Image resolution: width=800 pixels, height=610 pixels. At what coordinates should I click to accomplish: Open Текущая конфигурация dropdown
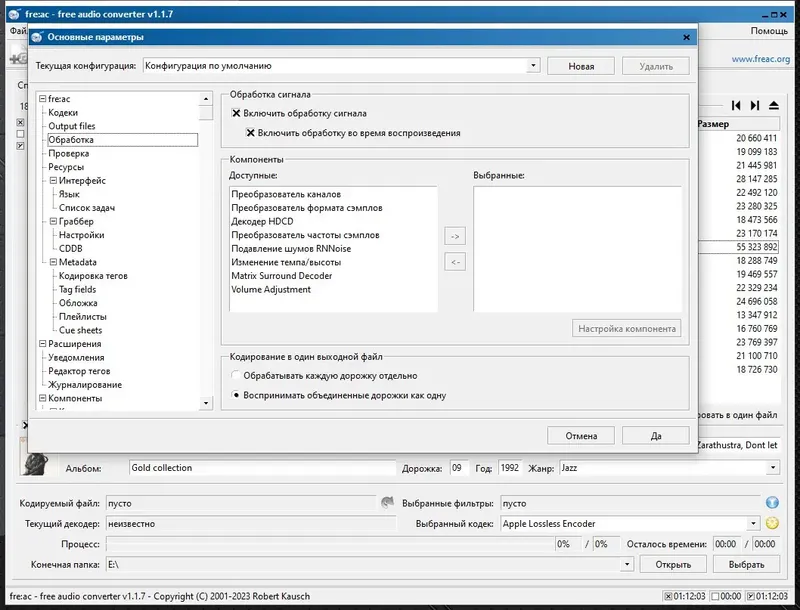coord(533,66)
